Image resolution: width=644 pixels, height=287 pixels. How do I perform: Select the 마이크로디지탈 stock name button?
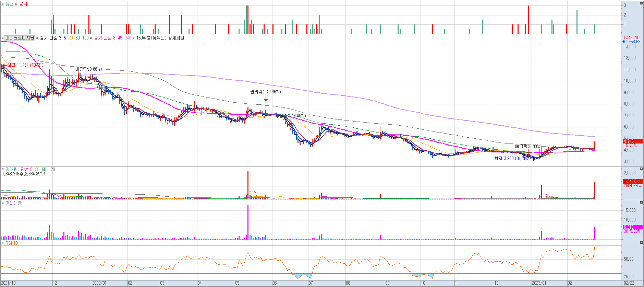(x=20, y=38)
